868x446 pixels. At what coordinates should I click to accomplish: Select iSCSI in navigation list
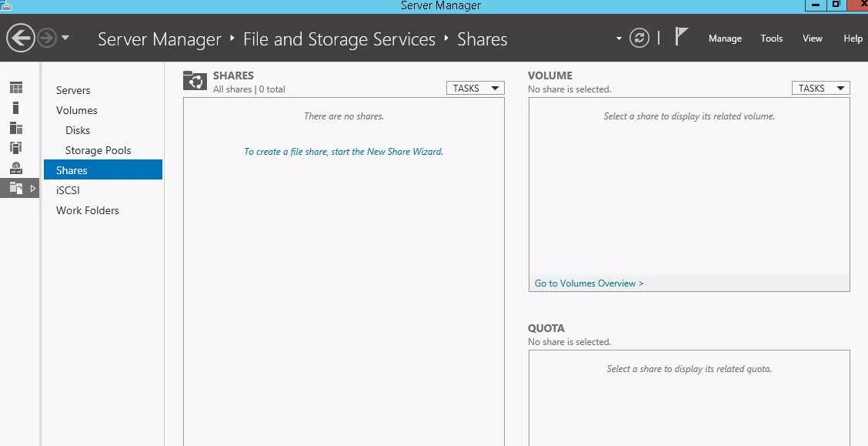coord(68,190)
